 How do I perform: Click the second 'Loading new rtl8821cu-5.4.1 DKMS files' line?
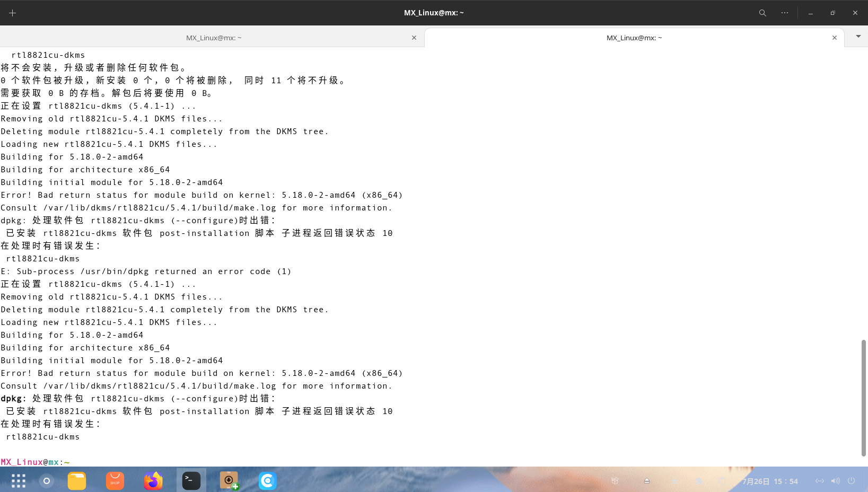point(109,322)
